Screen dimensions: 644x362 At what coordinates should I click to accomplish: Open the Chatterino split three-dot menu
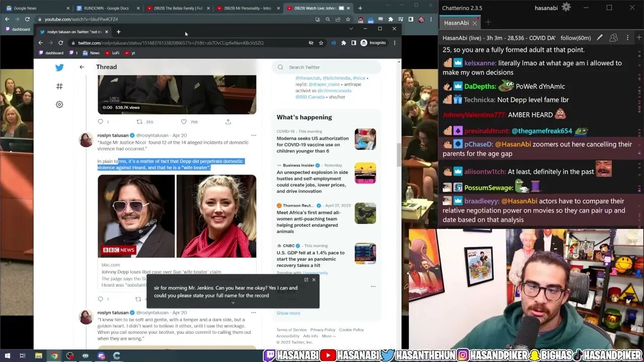tap(627, 38)
